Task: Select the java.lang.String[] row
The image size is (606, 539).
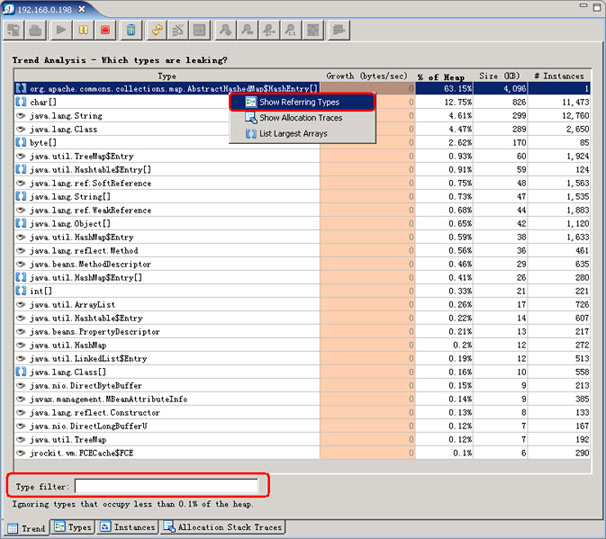Action: (302, 197)
